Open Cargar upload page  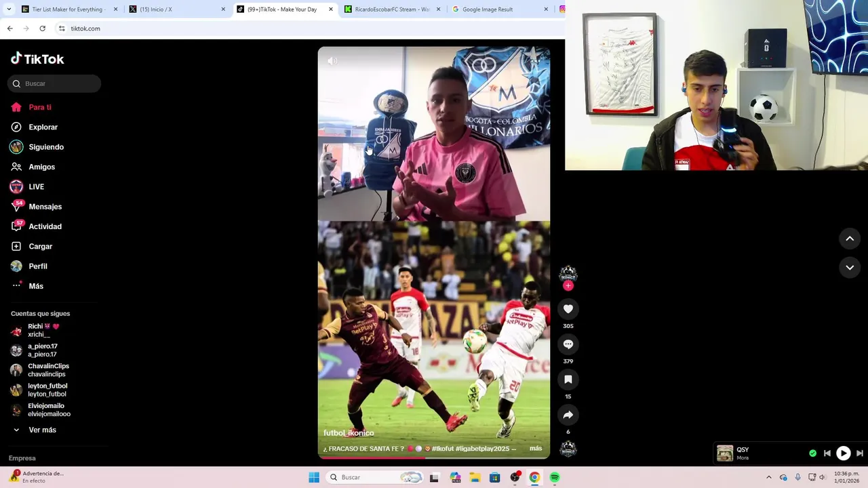(x=31, y=246)
